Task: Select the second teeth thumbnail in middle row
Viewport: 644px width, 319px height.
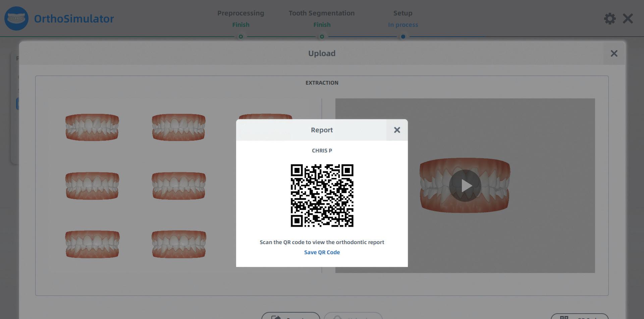Action: (x=179, y=186)
